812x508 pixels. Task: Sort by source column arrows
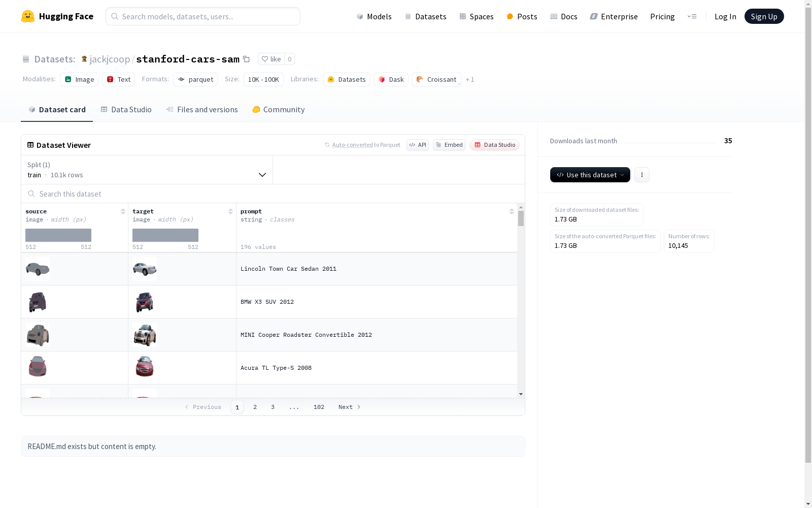point(123,211)
